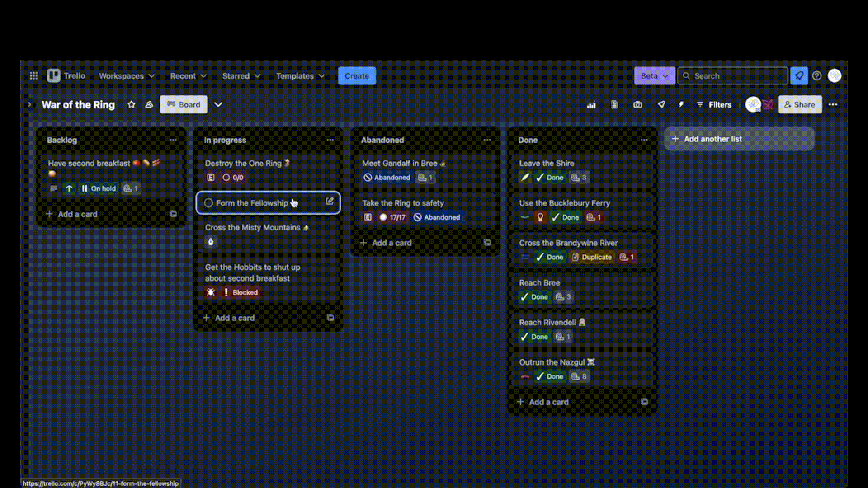Create card from template in Abandoned list
Image resolution: width=868 pixels, height=488 pixels.
(487, 243)
